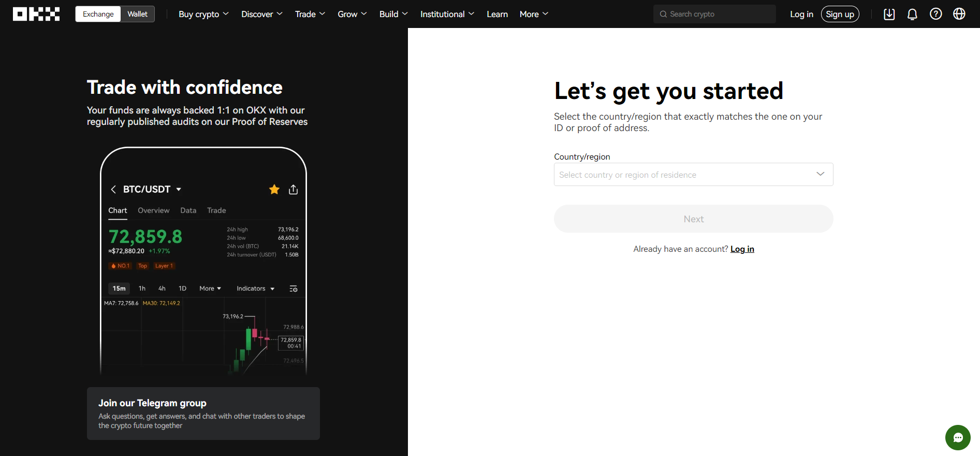Open the help question mark icon
The image size is (980, 456).
click(x=935, y=14)
